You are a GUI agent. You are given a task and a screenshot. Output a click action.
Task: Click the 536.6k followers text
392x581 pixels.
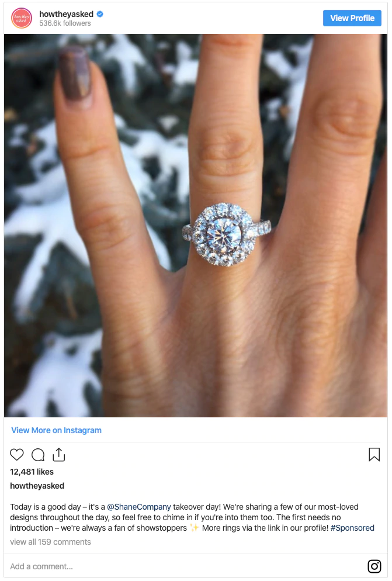coord(65,23)
